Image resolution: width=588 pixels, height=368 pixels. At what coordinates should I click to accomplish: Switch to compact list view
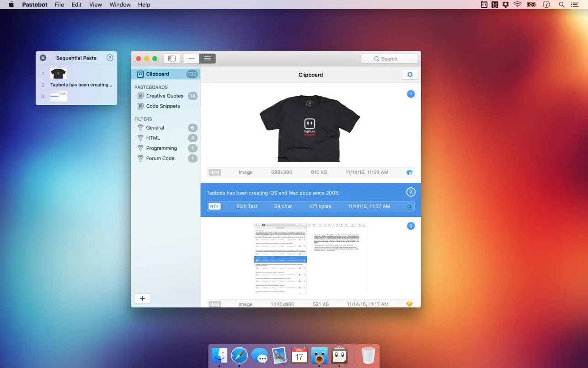pos(192,59)
